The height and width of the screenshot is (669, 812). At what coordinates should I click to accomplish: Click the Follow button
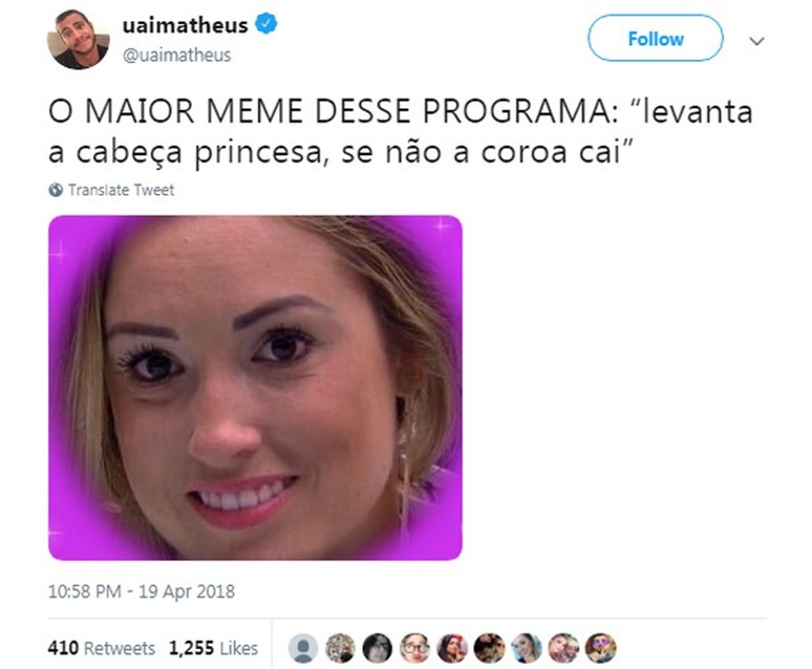click(655, 38)
